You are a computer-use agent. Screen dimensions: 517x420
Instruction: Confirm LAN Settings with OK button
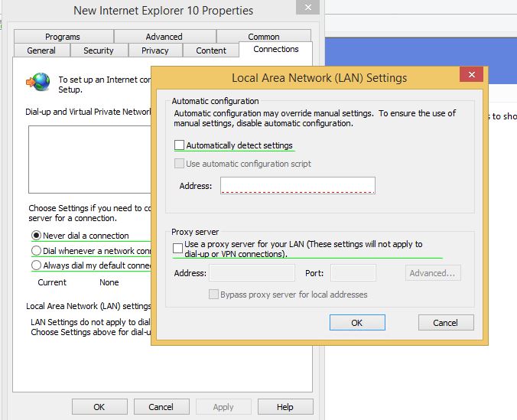click(357, 322)
